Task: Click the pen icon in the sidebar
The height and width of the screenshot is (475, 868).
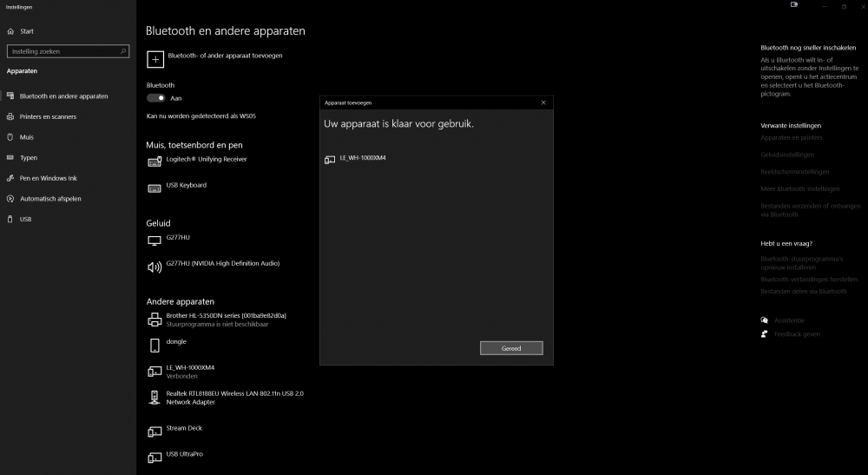Action: (x=10, y=178)
